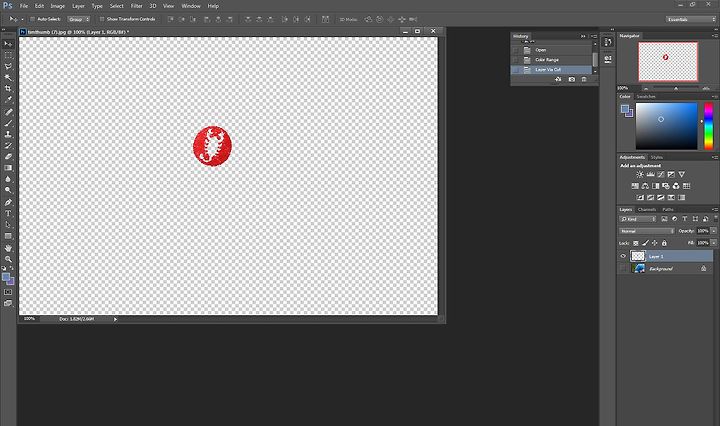The image size is (720, 426).
Task: Switch to the Channels tab
Action: (x=647, y=209)
